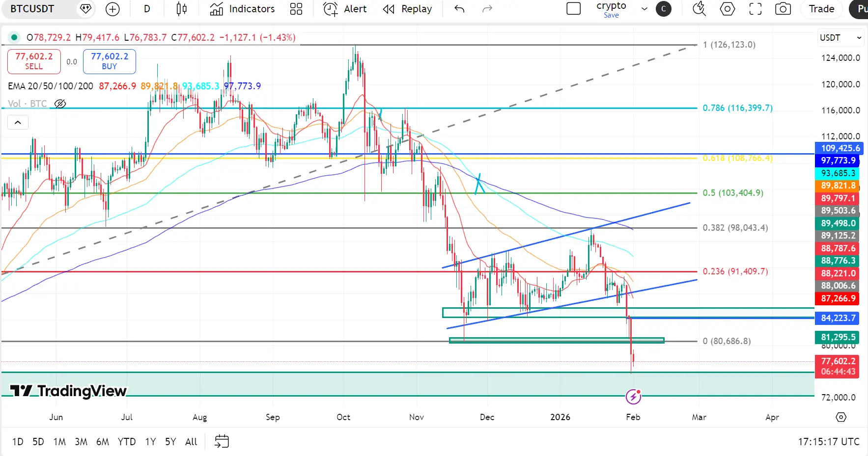The width and height of the screenshot is (868, 456).
Task: Click the -1,127.1 (-1.43%) change value
Action: (257, 37)
